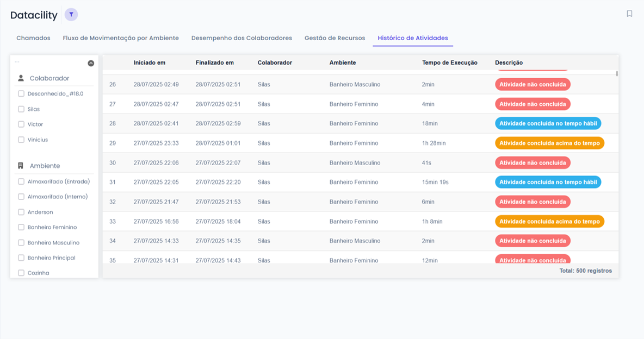Select row 30 Banheiro Masculino cell
The width and height of the screenshot is (644, 339).
pyautogui.click(x=355, y=163)
